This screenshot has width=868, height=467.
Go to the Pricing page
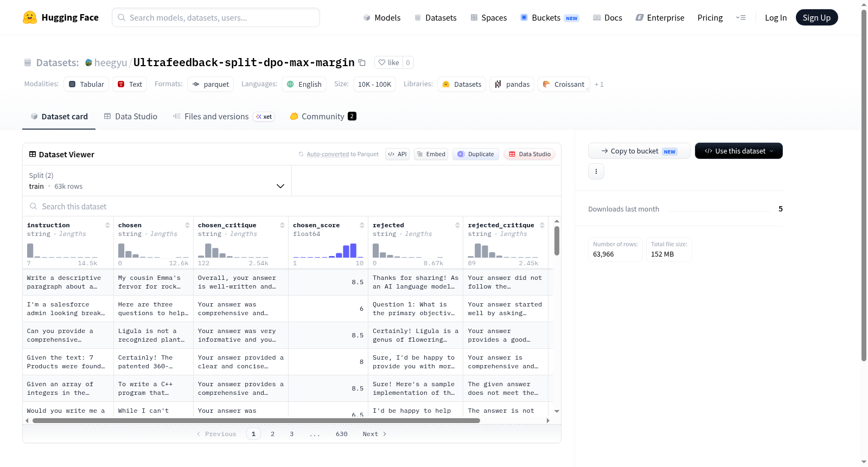[710, 17]
